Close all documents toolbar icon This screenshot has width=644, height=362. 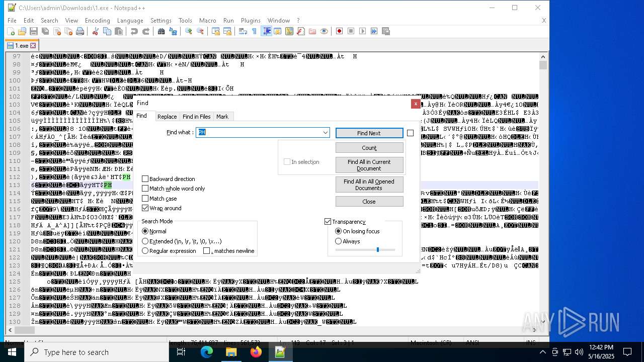[x=68, y=31]
